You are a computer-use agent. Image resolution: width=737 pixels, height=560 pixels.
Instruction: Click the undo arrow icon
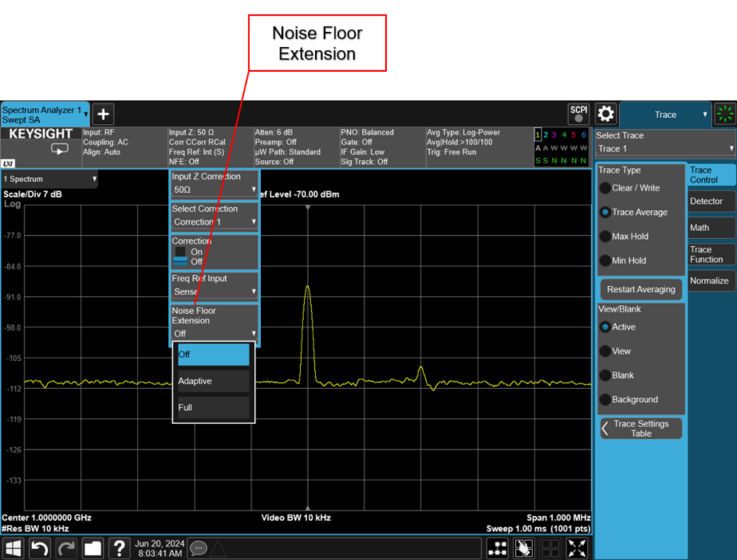(x=40, y=548)
